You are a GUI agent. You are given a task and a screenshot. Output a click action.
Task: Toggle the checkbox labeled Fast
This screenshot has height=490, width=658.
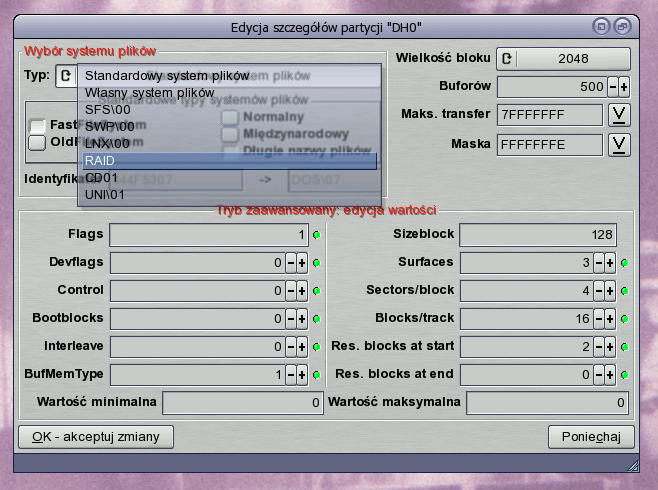37,125
